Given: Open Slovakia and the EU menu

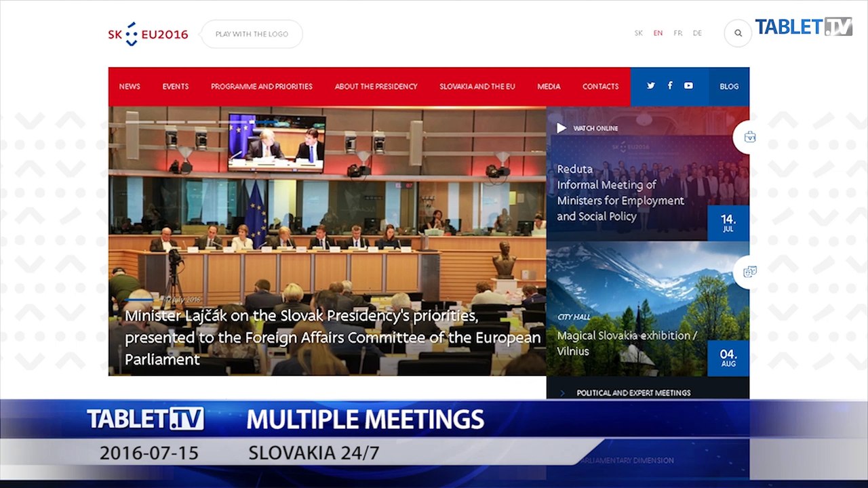Looking at the screenshot, I should click(x=477, y=87).
